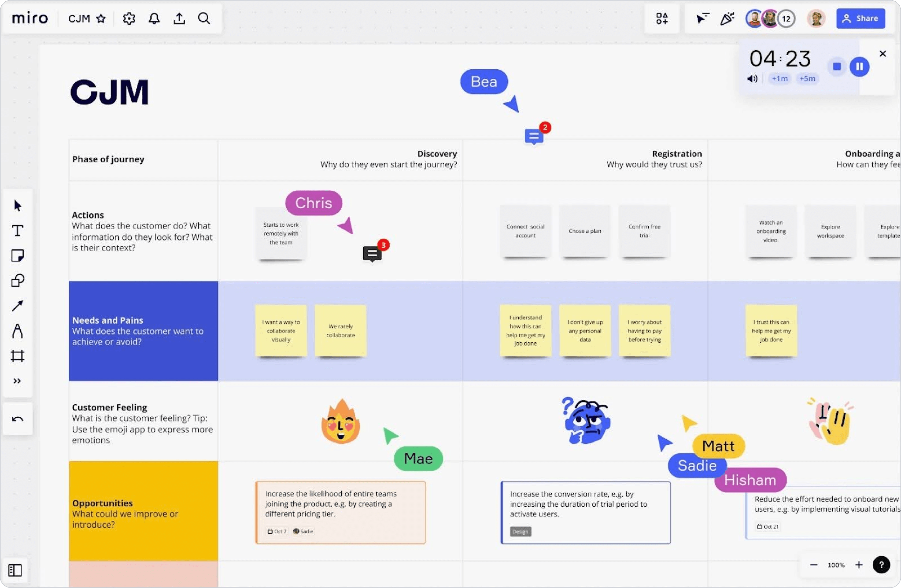The image size is (901, 588).
Task: Open the 12 collaborators list
Action: coord(786,19)
